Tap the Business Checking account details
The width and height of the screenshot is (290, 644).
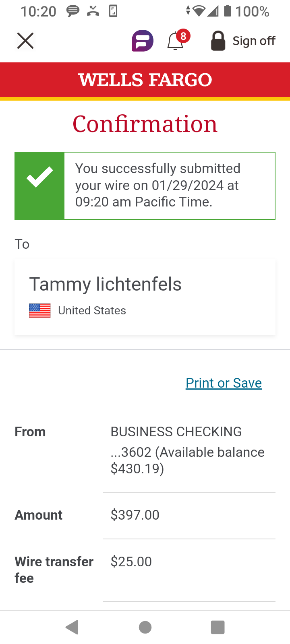[x=188, y=450]
